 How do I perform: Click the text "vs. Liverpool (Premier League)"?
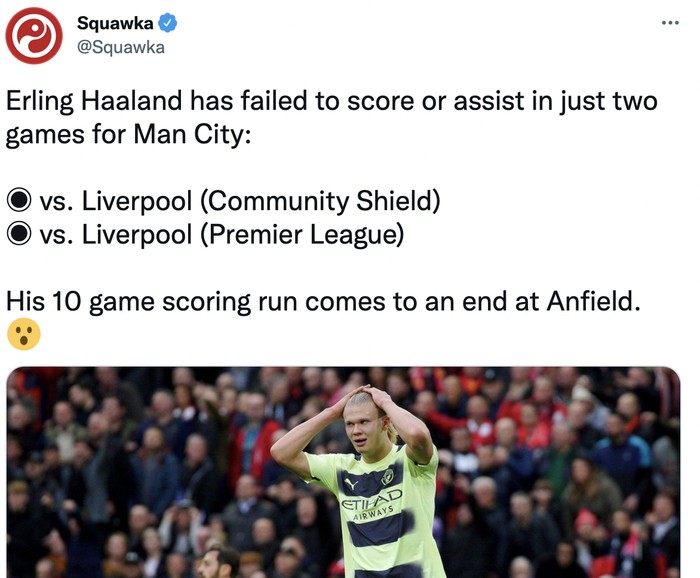pyautogui.click(x=222, y=235)
